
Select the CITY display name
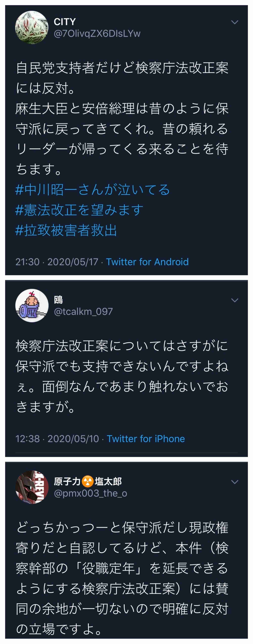(x=65, y=22)
